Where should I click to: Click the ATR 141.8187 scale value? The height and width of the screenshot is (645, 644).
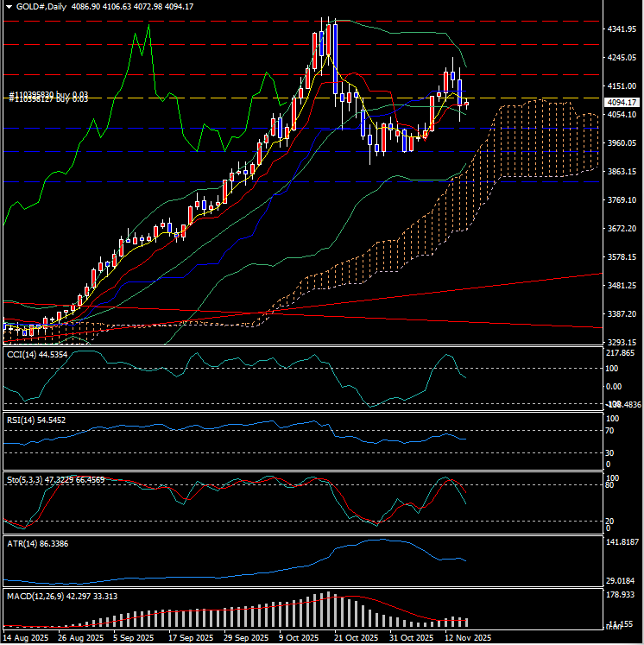click(x=622, y=542)
